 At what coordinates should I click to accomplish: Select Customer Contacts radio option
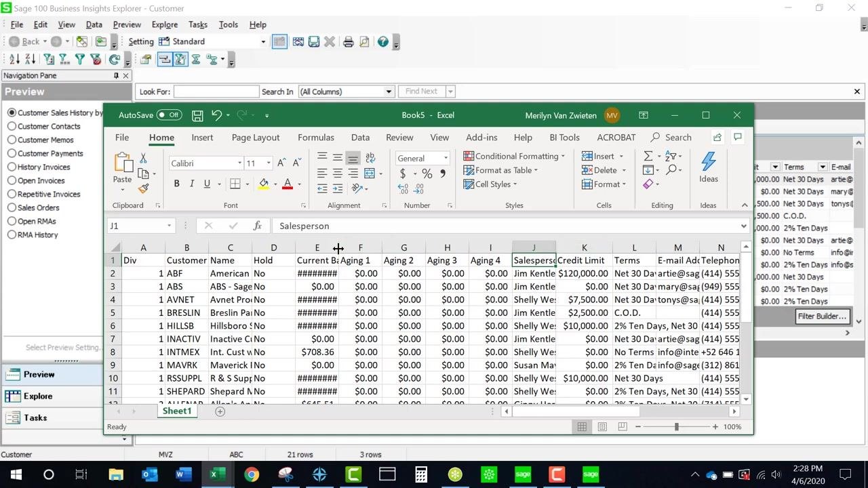click(x=44, y=126)
